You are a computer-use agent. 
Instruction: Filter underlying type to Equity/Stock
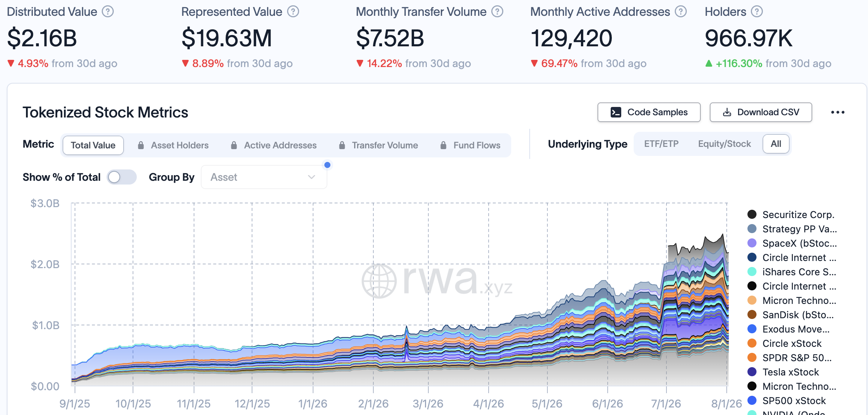coord(724,144)
